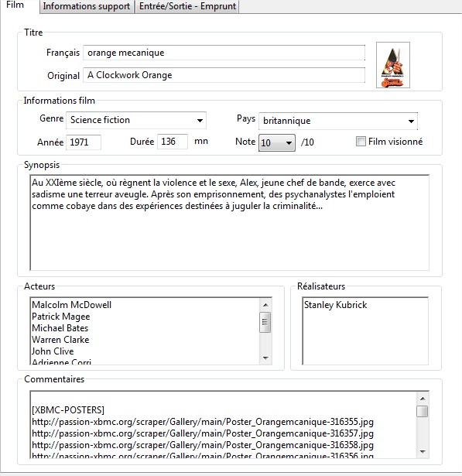This screenshot has height=476, width=462.
Task: Click the [XBMC-POSTERS] comment line
Action: click(68, 410)
